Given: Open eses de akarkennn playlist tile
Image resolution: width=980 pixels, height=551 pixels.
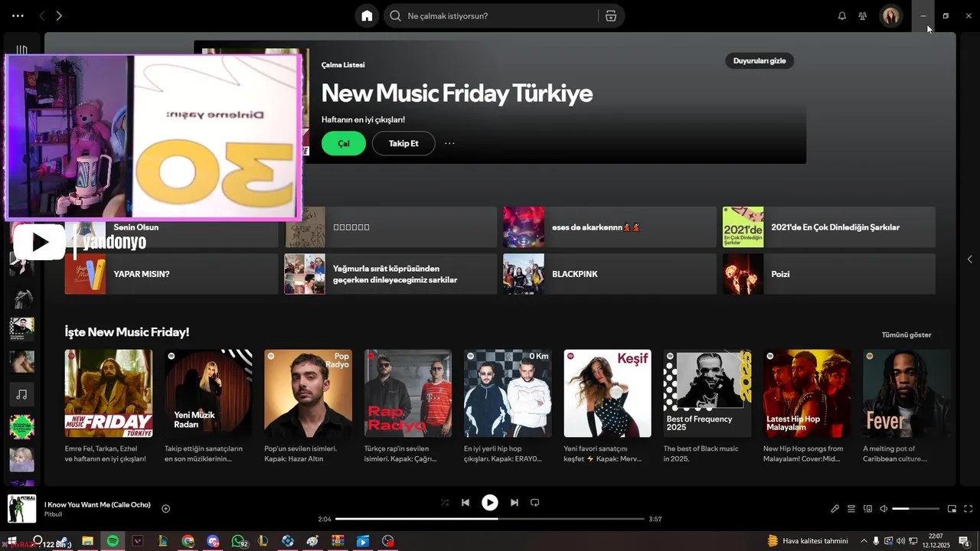Looking at the screenshot, I should 609,227.
